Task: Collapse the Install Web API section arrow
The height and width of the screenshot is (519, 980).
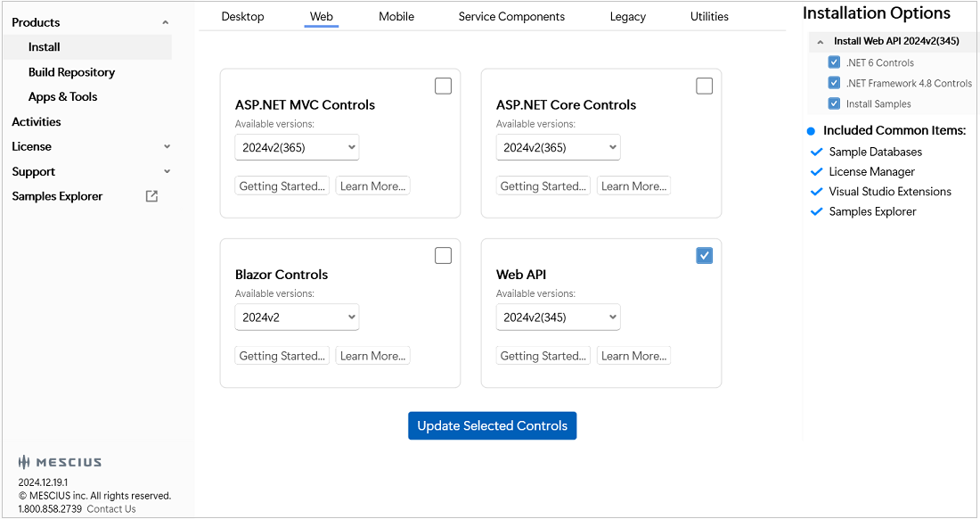Action: (821, 42)
